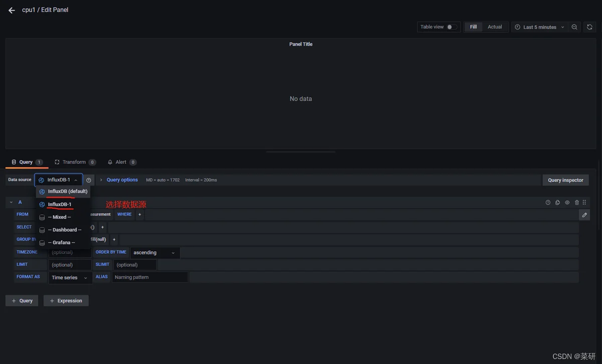This screenshot has width=602, height=364.
Task: Add a new Query
Action: point(22,301)
